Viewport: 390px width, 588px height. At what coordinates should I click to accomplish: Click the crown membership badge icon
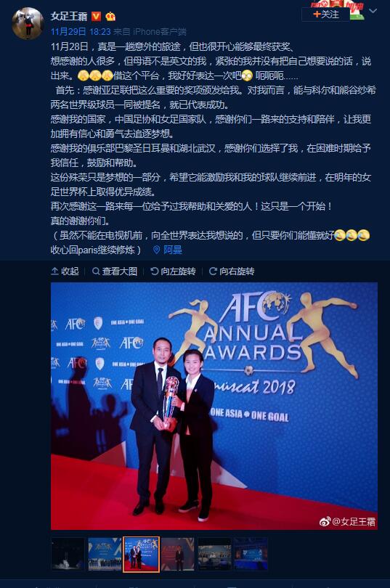[x=110, y=17]
